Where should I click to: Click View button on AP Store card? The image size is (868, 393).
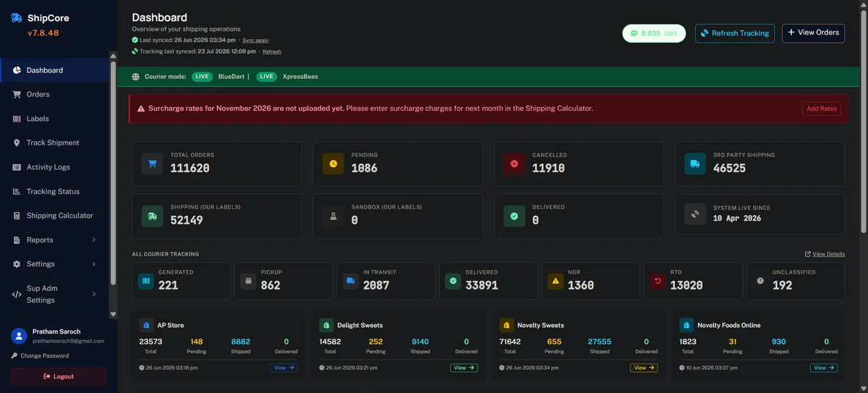pyautogui.click(x=284, y=368)
